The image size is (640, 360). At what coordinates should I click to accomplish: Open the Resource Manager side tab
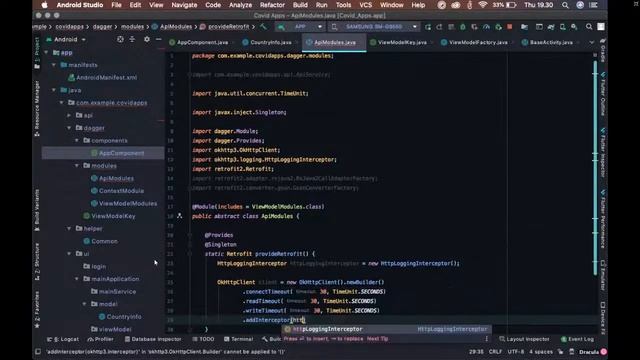tap(37, 108)
